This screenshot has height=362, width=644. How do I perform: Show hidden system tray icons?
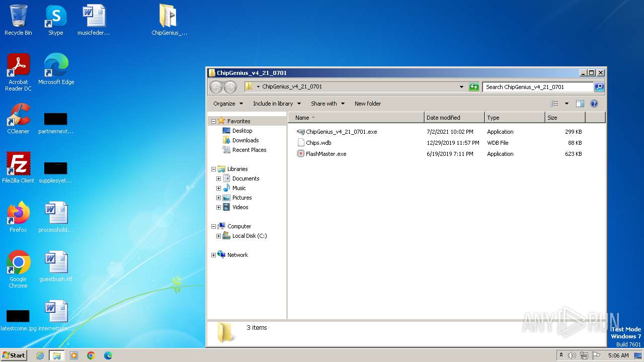(x=561, y=355)
